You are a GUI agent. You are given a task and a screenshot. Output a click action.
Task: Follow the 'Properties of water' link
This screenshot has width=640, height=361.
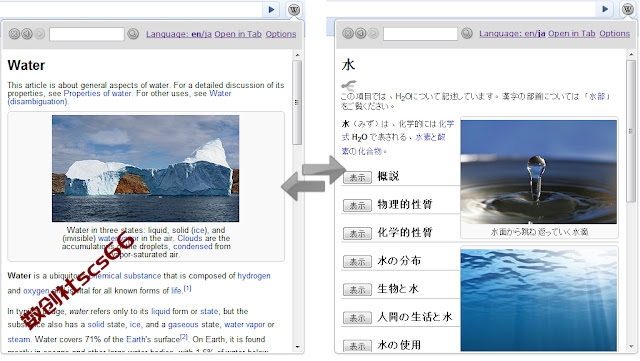click(97, 93)
